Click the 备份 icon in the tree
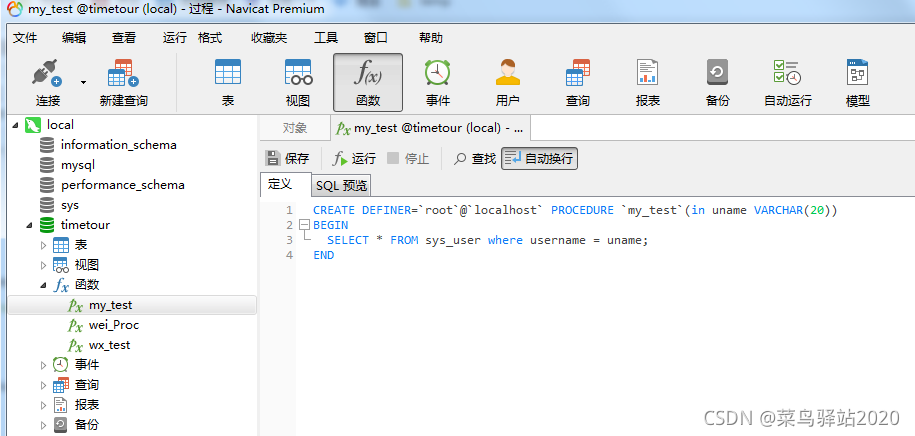This screenshot has height=436, width=915. 61,425
